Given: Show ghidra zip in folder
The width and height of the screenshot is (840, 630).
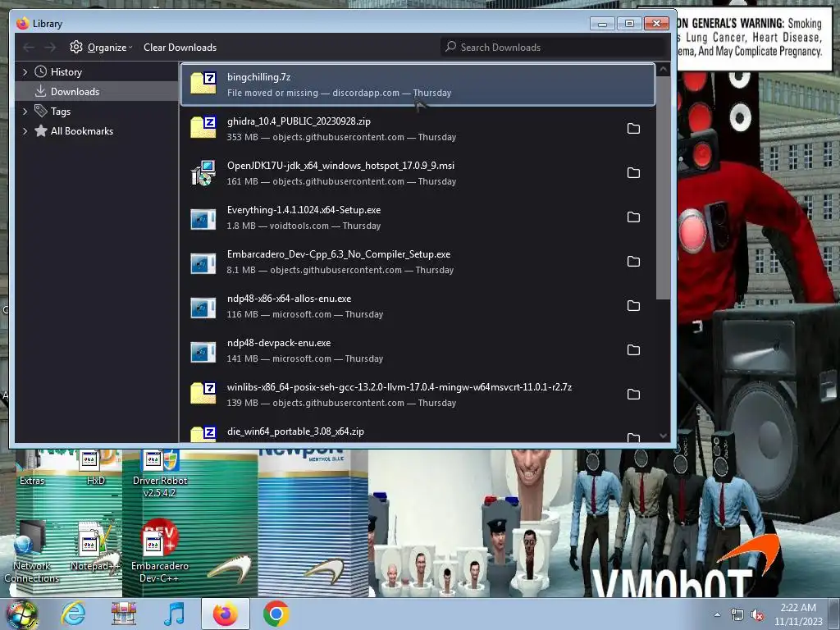Looking at the screenshot, I should [x=633, y=129].
